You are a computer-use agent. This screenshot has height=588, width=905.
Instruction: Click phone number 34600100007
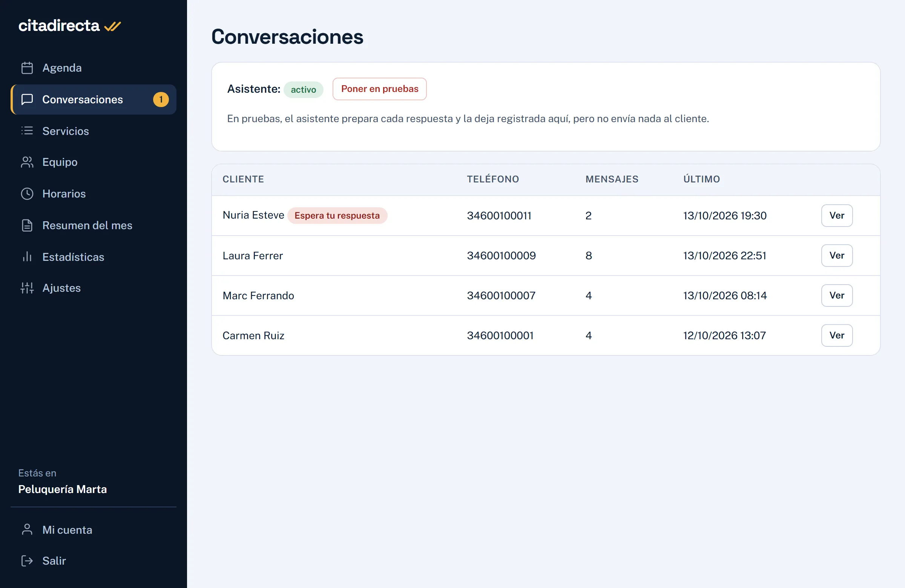501,296
